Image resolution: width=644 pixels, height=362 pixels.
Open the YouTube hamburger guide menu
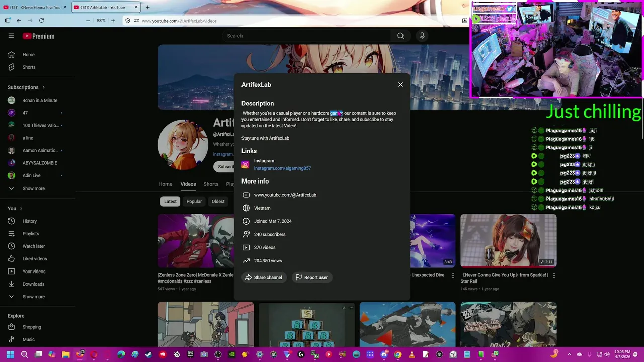click(x=11, y=36)
